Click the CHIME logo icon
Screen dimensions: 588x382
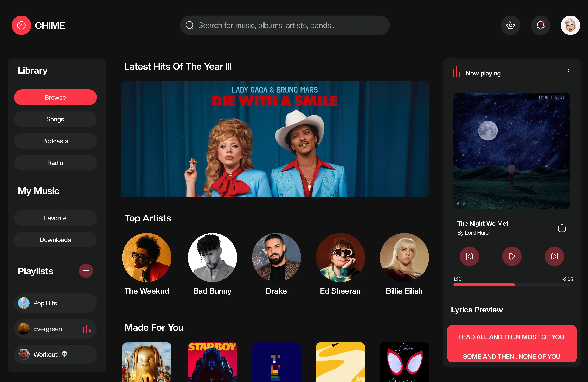coord(21,25)
